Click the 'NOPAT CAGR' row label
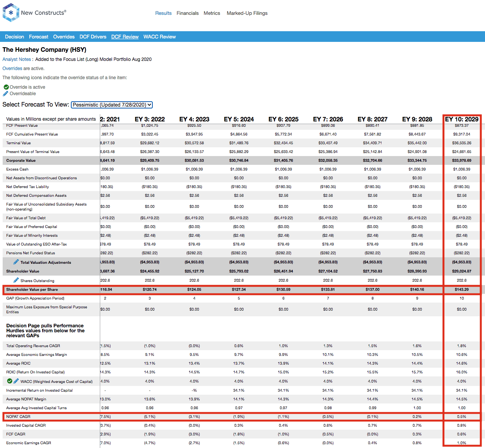This screenshot has width=485, height=448. point(18,417)
